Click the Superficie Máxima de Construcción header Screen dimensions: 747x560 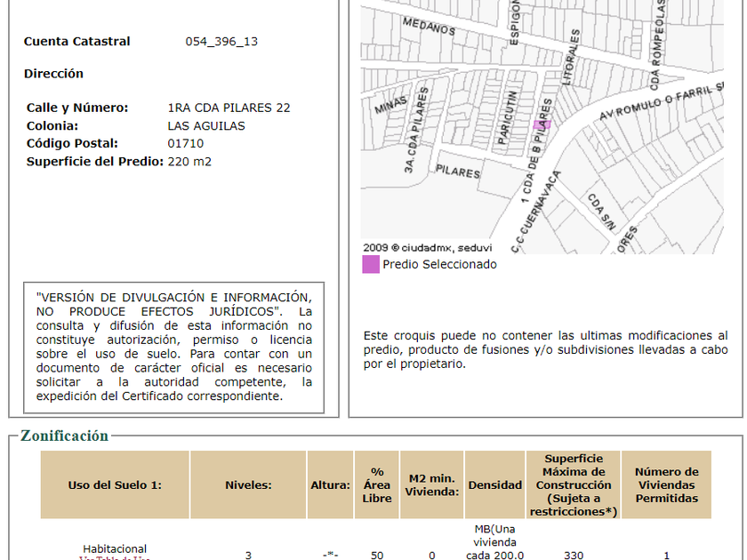[x=574, y=485]
